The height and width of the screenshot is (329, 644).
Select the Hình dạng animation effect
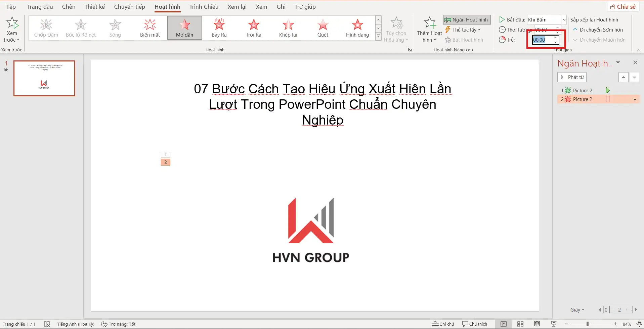pos(357,28)
